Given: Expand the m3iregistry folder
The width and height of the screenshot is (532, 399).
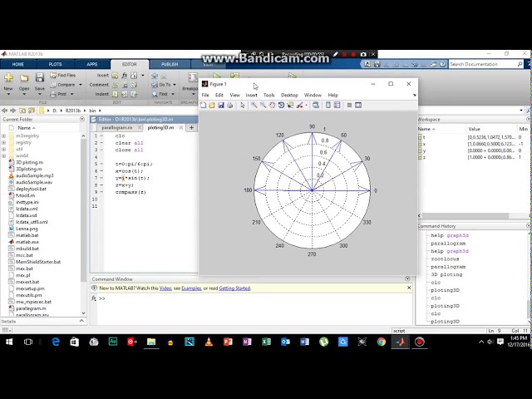Looking at the screenshot, I should (3, 135).
